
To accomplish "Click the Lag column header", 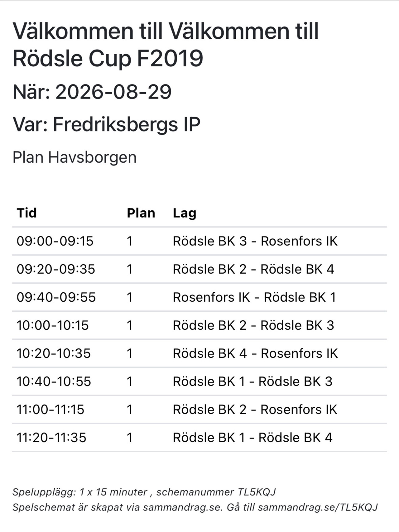I will click(x=185, y=213).
